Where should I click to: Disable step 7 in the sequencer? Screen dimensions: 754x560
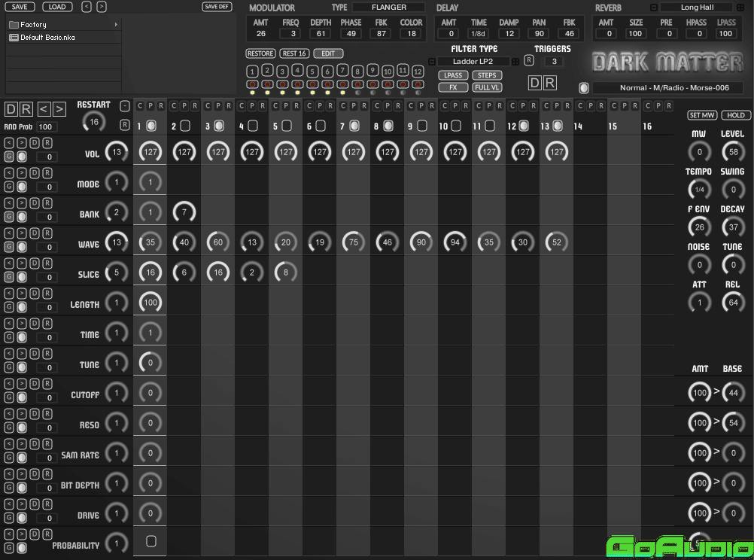(x=354, y=126)
